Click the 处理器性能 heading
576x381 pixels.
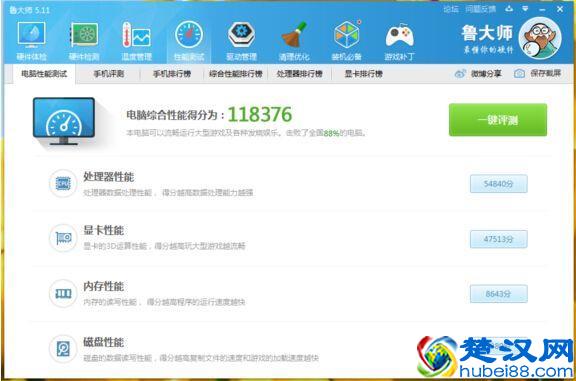point(108,177)
